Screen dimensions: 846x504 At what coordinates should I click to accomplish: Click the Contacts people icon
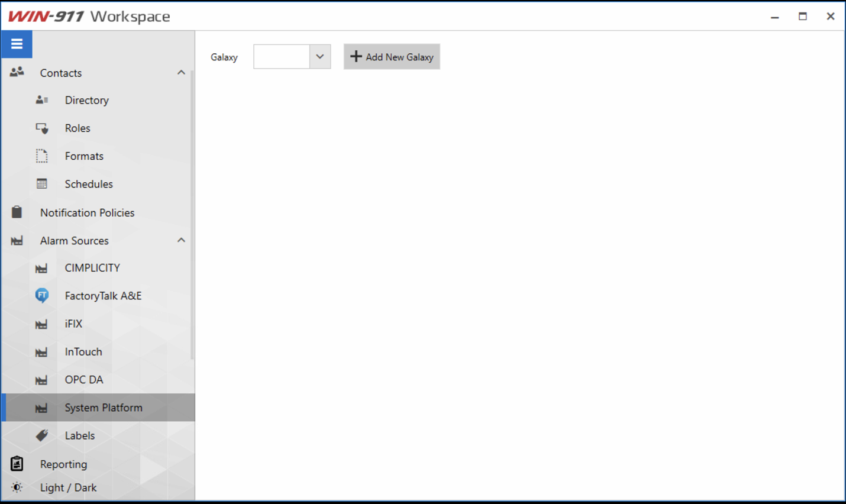tap(17, 72)
